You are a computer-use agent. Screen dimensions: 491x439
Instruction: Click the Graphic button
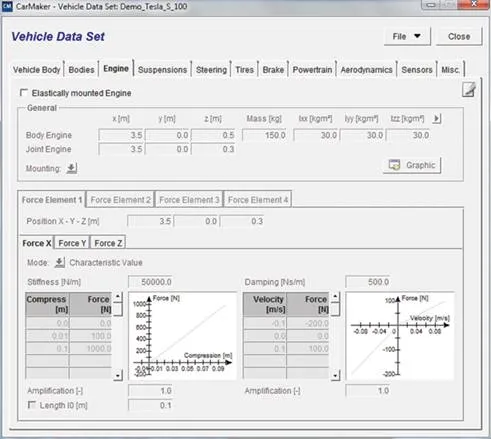click(x=412, y=165)
